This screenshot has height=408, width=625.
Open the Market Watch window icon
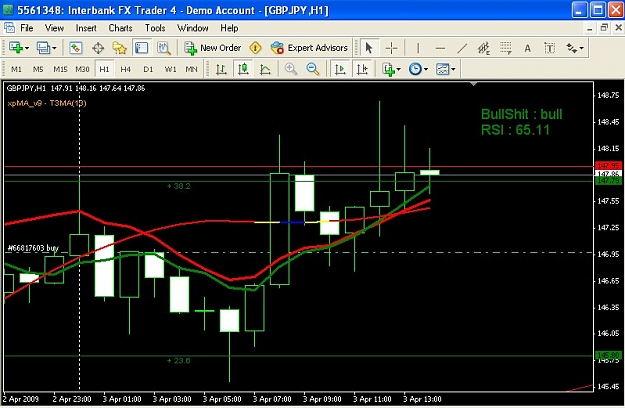(75, 48)
